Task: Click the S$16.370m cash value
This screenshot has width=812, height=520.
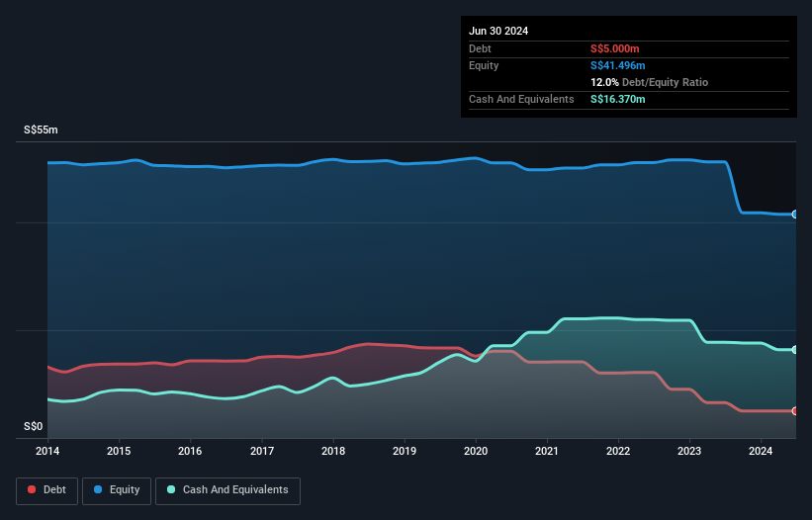Action: click(618, 99)
